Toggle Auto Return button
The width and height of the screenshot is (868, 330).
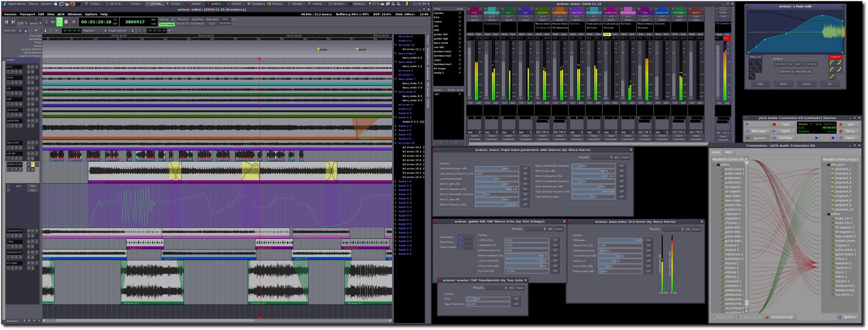pos(197,24)
